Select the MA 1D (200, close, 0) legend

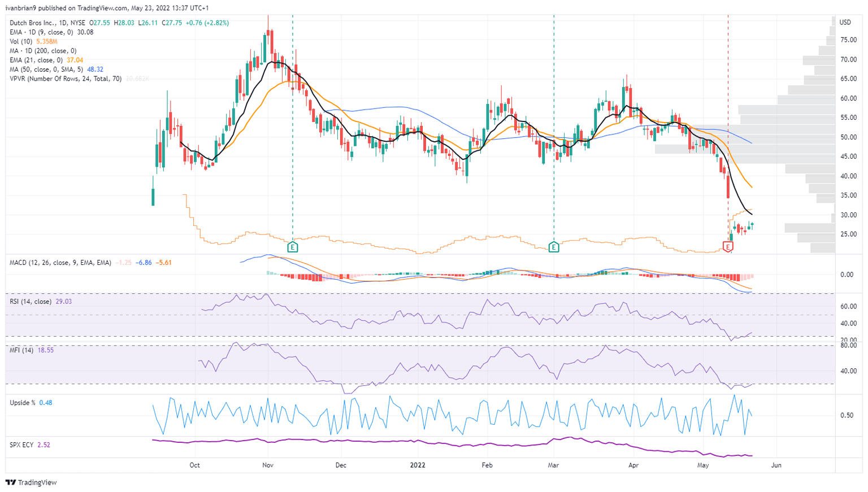coord(43,51)
